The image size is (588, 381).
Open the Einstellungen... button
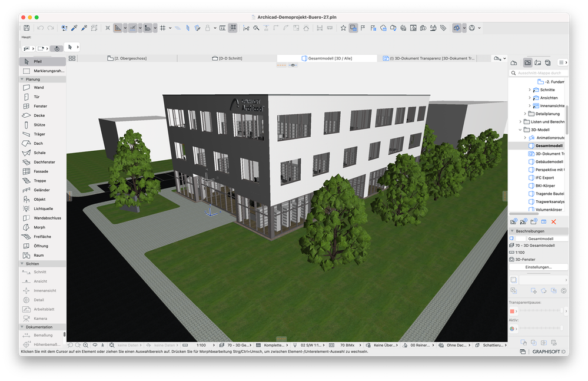(x=538, y=267)
